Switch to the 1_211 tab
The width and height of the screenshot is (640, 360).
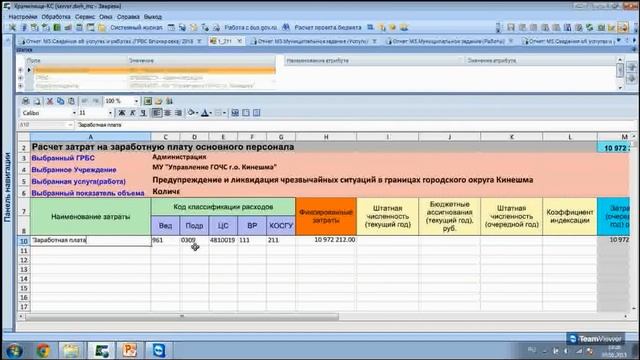click(x=226, y=41)
